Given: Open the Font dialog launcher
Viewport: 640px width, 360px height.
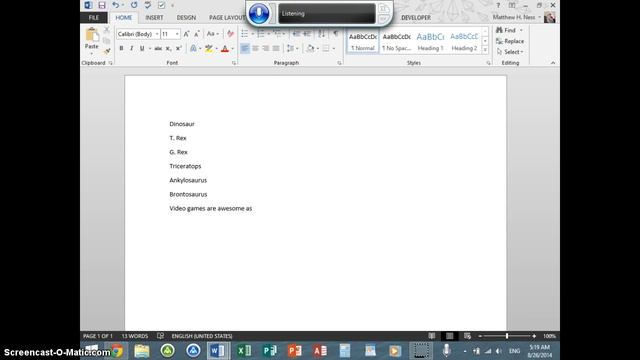Looking at the screenshot, I should (234, 63).
